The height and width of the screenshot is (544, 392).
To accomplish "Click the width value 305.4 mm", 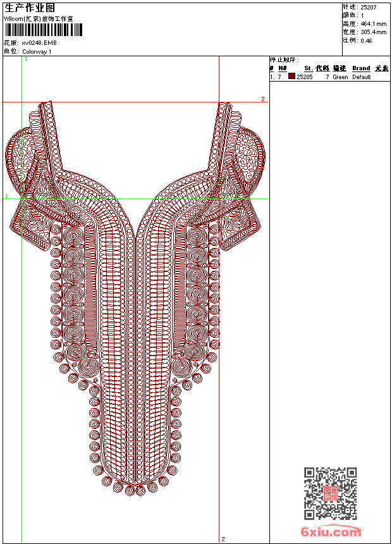I will (373, 32).
